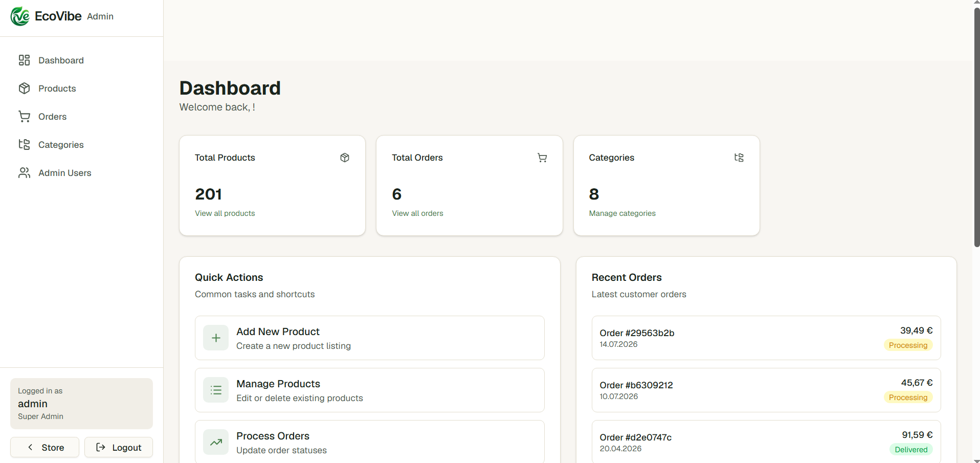Follow the View all products link
Image resolution: width=980 pixels, height=463 pixels.
pos(225,213)
